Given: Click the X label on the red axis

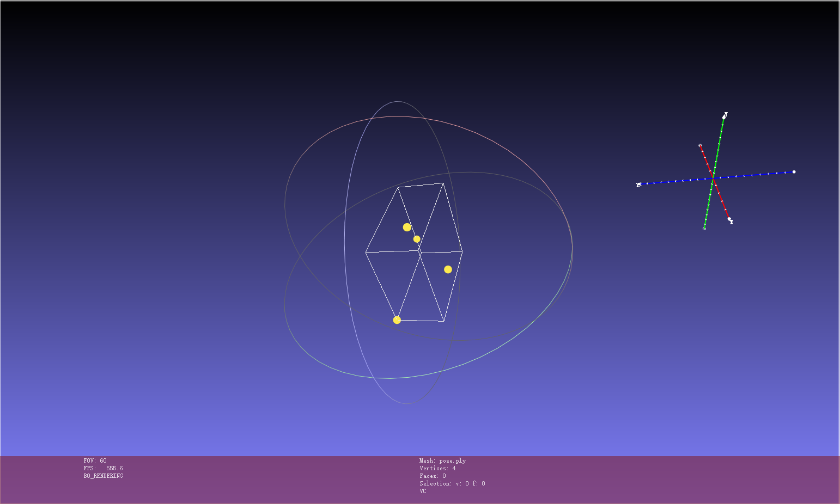Looking at the screenshot, I should click(x=732, y=222).
